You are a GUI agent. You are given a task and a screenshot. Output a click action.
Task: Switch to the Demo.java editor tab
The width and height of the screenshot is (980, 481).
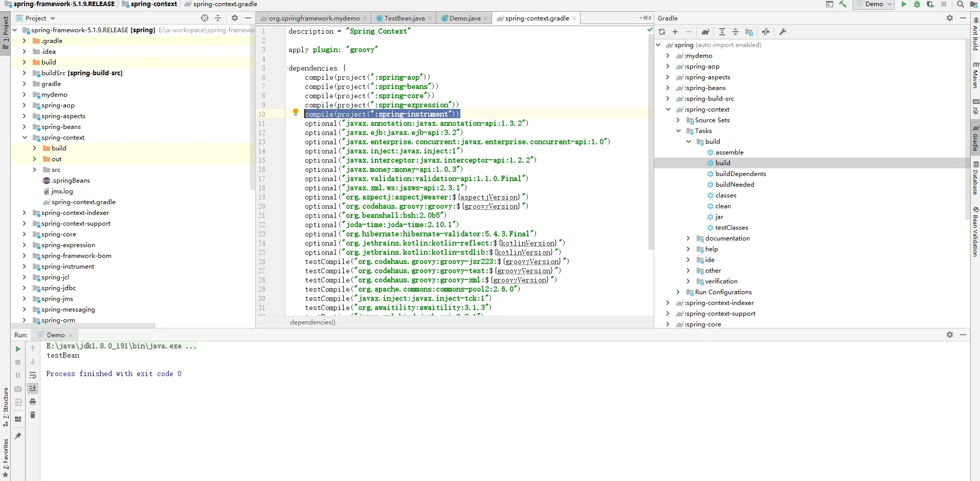[465, 18]
